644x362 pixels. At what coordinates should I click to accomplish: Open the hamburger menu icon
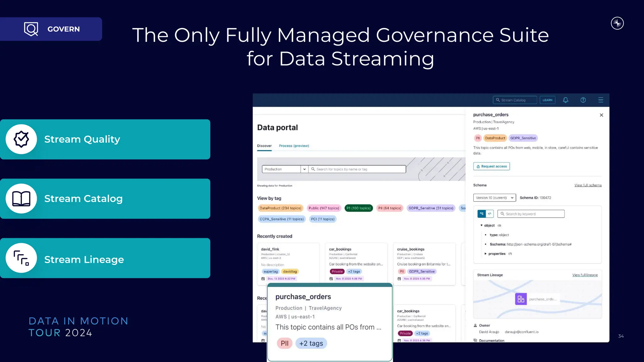coord(601,100)
